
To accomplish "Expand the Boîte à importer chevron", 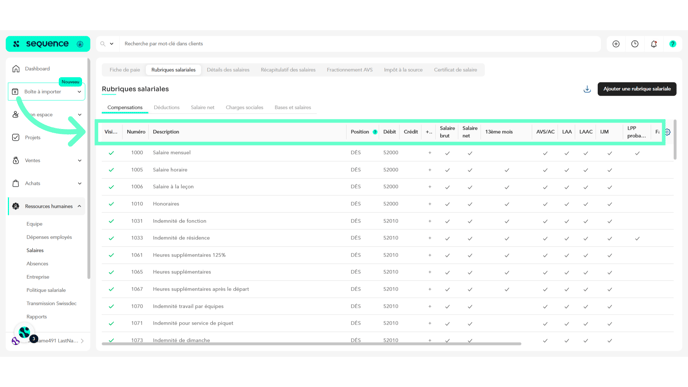I will [79, 92].
